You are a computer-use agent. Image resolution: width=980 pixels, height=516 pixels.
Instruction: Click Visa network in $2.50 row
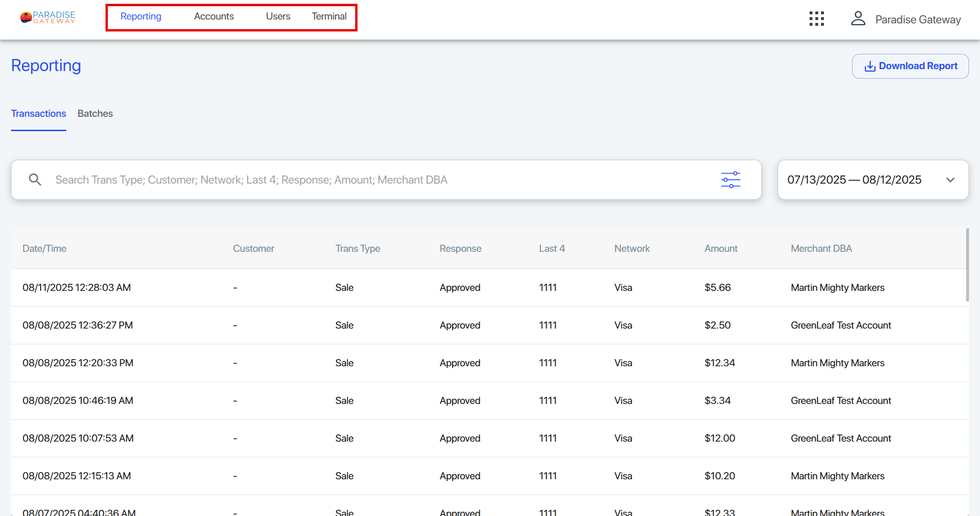[623, 325]
